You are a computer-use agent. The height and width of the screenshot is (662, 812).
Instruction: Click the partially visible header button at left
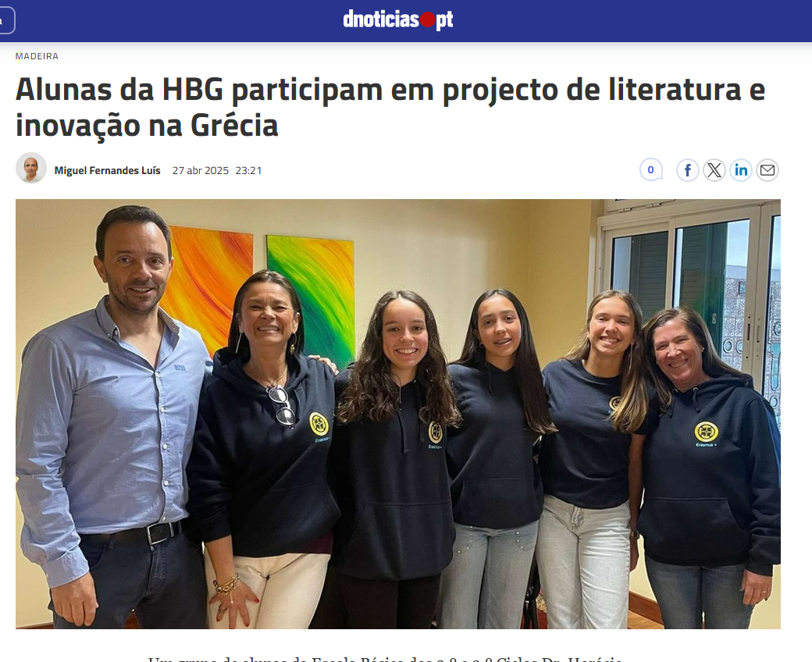pos(7,21)
